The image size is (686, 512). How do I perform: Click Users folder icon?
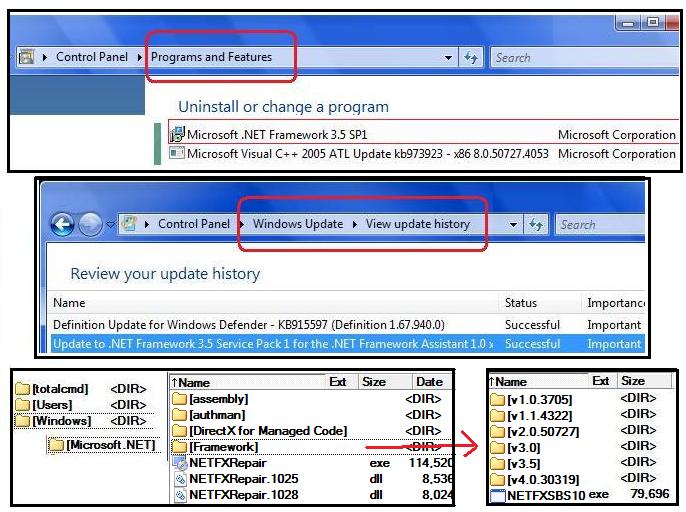[x=22, y=405]
